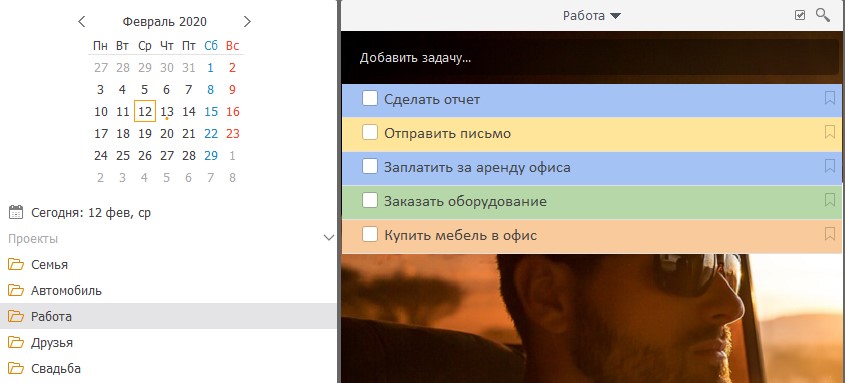Click the 'Февраль 2020' month title

[x=164, y=22]
